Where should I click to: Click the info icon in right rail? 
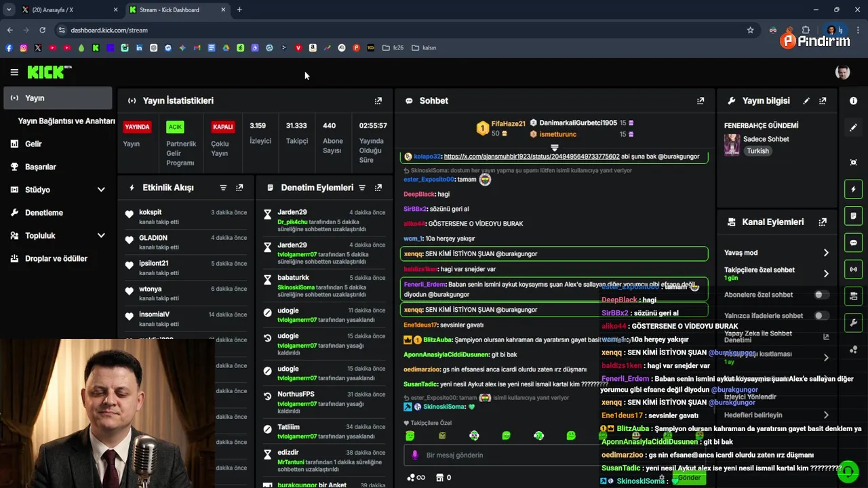pos(853,100)
